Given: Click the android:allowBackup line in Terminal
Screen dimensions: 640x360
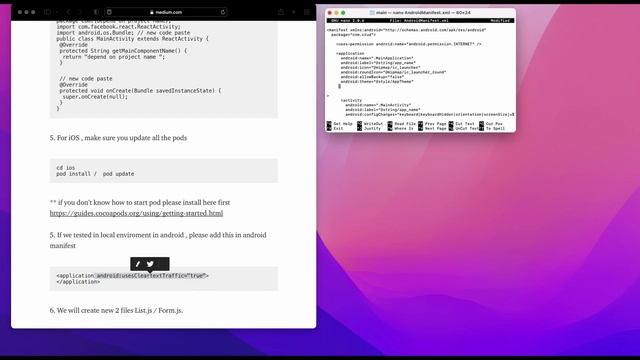Looking at the screenshot, I should 372,77.
